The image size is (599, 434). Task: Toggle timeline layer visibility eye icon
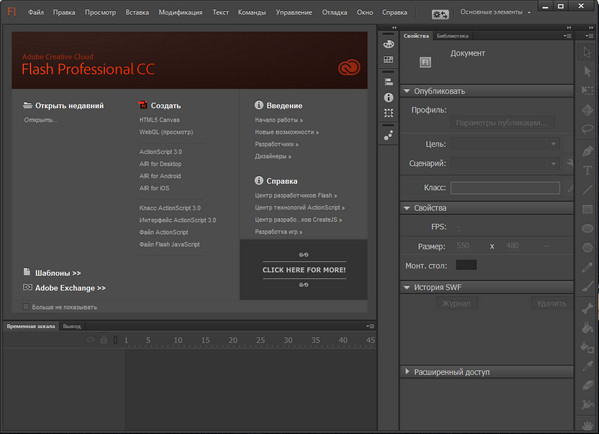90,340
